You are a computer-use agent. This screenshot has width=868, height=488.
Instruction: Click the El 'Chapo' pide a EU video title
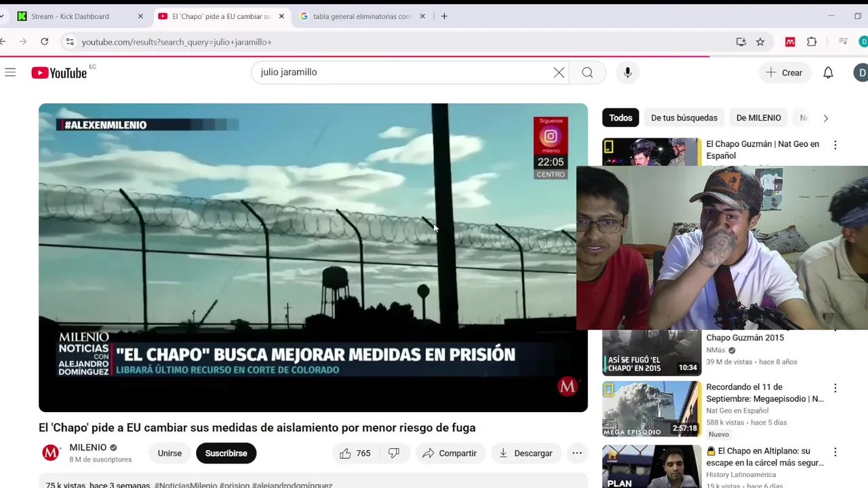[257, 428]
